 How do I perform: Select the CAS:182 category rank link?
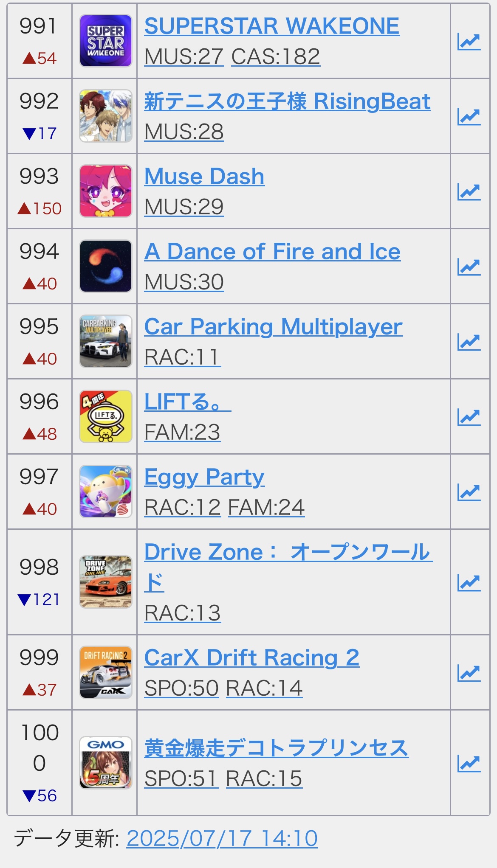pyautogui.click(x=276, y=56)
